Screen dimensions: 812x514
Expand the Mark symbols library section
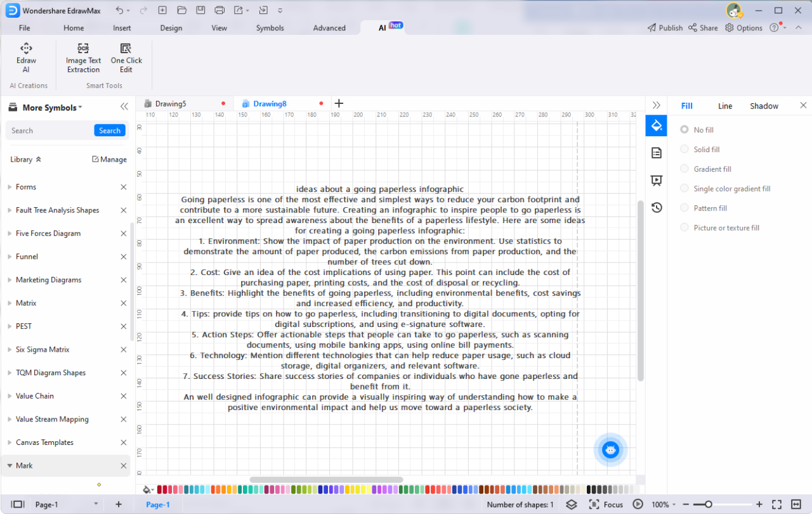click(23, 465)
